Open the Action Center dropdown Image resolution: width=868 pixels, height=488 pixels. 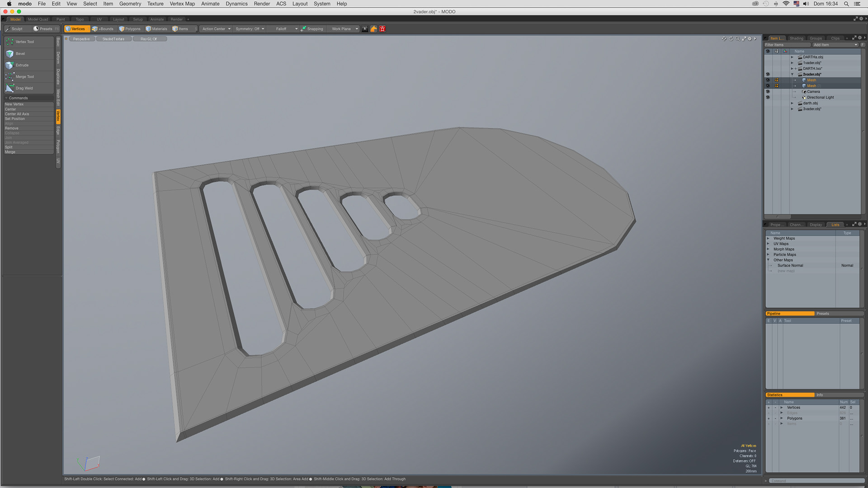tap(216, 29)
